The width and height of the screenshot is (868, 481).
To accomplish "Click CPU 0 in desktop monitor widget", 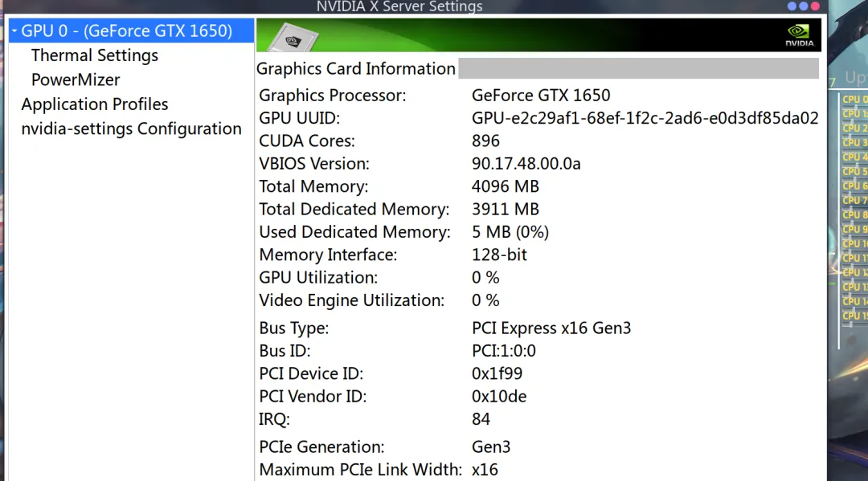I will click(x=854, y=100).
